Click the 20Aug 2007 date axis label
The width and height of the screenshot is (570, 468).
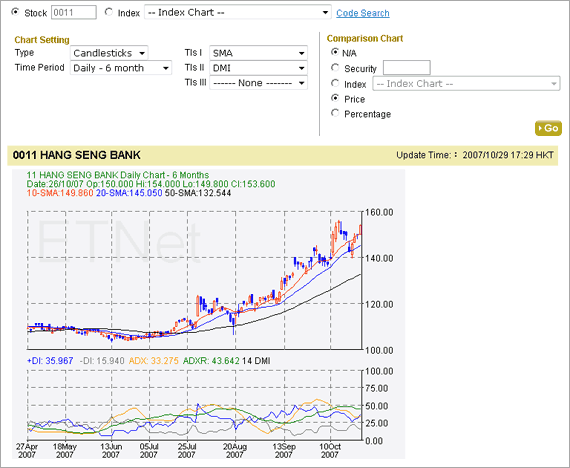coord(235,451)
